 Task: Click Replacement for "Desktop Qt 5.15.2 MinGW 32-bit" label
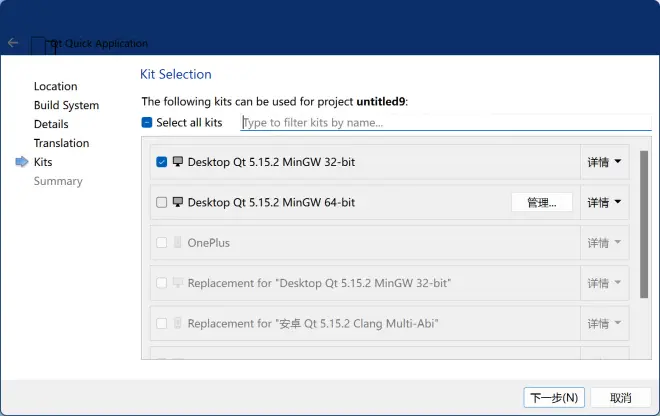[x=319, y=283]
